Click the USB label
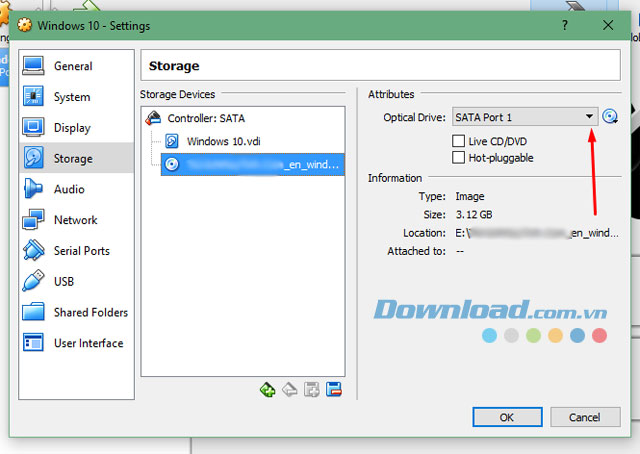640x454 pixels. (64, 282)
